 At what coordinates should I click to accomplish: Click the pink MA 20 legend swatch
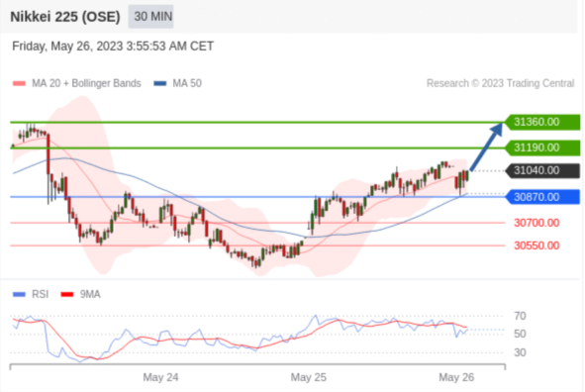click(x=19, y=83)
